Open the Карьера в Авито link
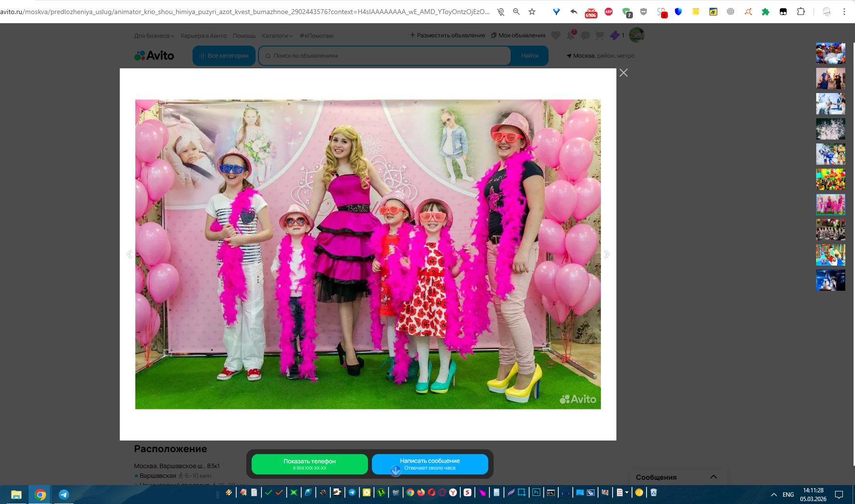The width and height of the screenshot is (855, 504). point(203,36)
